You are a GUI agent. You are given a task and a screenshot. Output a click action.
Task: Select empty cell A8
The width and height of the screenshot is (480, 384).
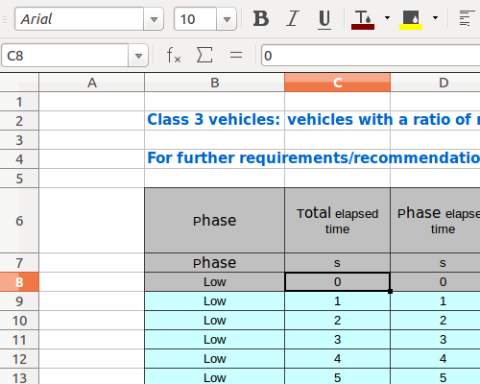click(x=92, y=282)
